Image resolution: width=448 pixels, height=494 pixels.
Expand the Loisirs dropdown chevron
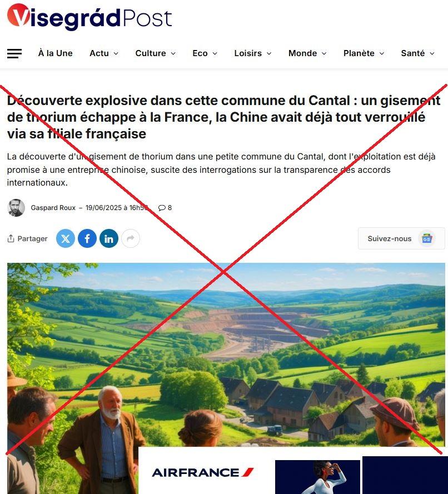tap(269, 53)
